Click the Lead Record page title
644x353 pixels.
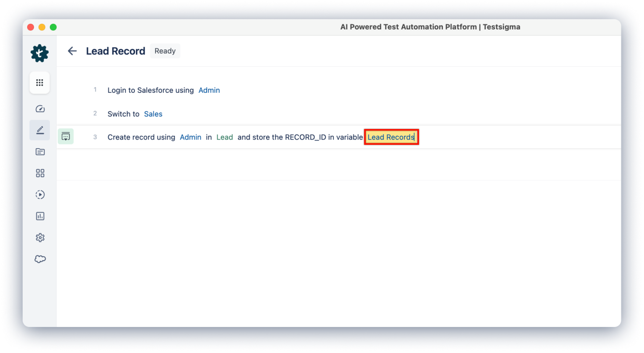[116, 51]
